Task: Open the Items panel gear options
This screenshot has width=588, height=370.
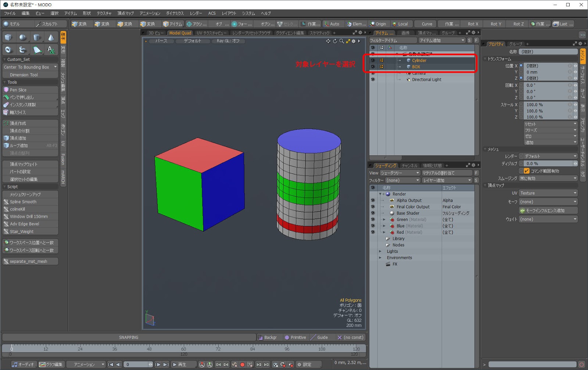Action: pos(473,33)
